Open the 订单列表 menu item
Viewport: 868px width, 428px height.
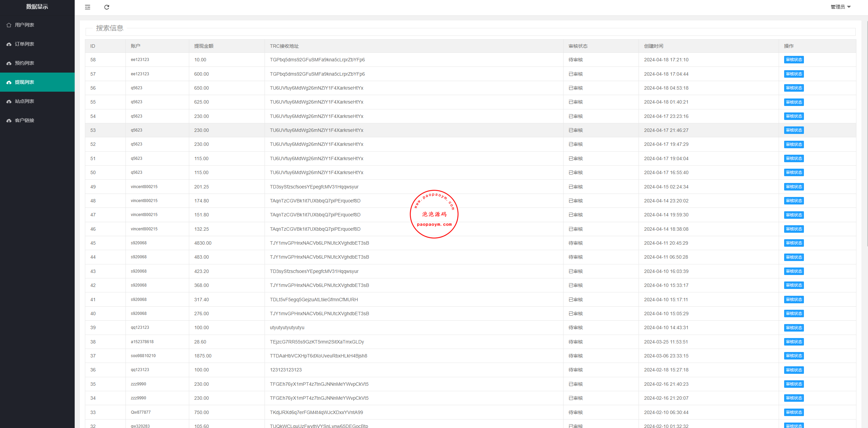[25, 44]
